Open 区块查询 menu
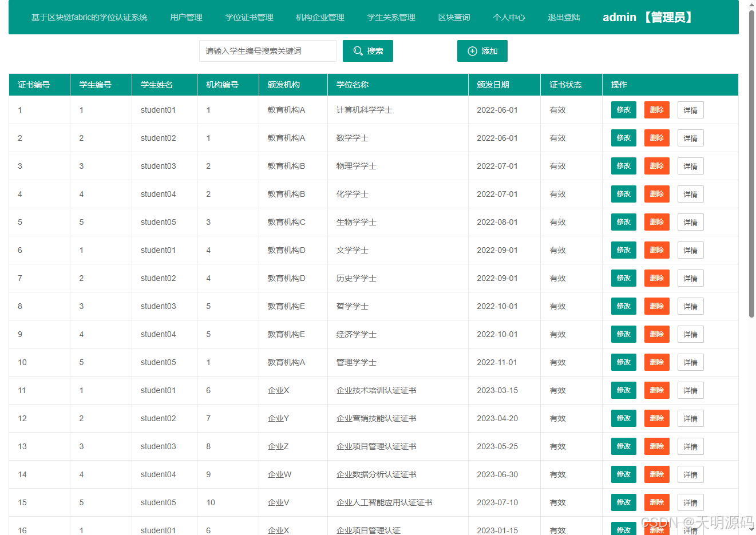756x535 pixels. [x=454, y=17]
